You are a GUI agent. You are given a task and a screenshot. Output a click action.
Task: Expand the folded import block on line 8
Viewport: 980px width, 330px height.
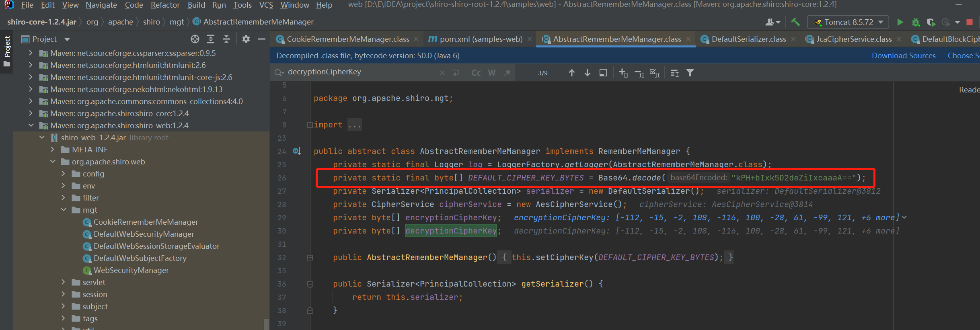310,125
